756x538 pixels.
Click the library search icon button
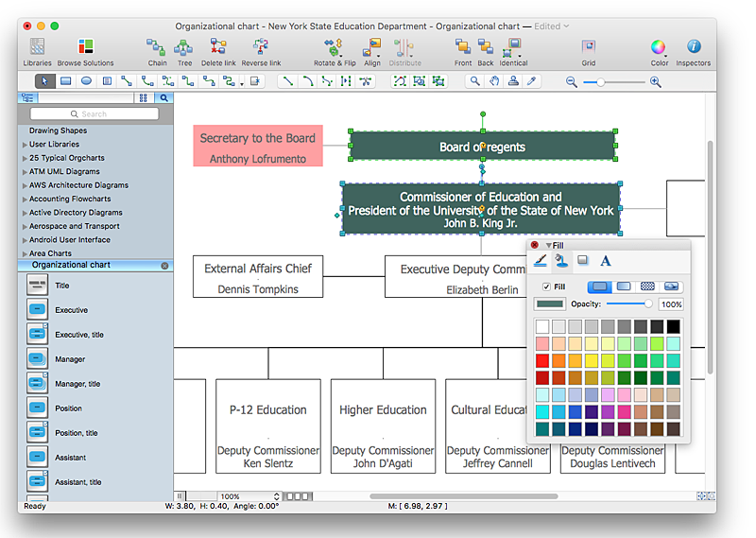pyautogui.click(x=163, y=98)
